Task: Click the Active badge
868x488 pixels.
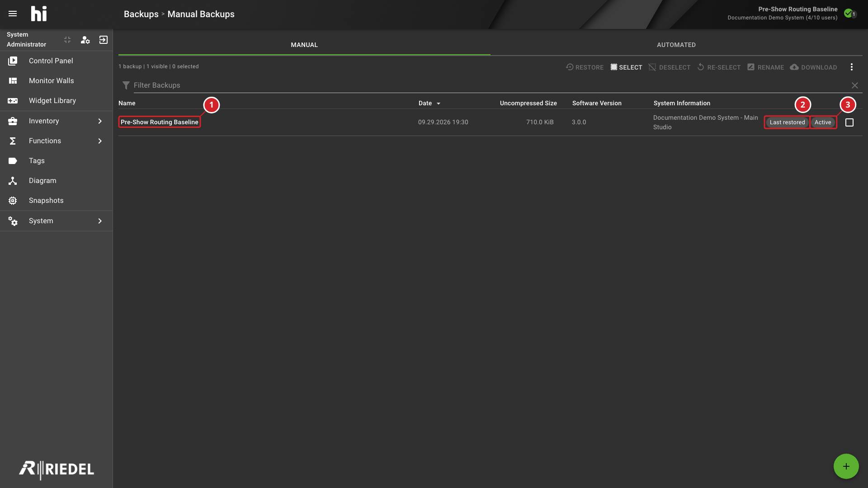Action: coord(823,122)
